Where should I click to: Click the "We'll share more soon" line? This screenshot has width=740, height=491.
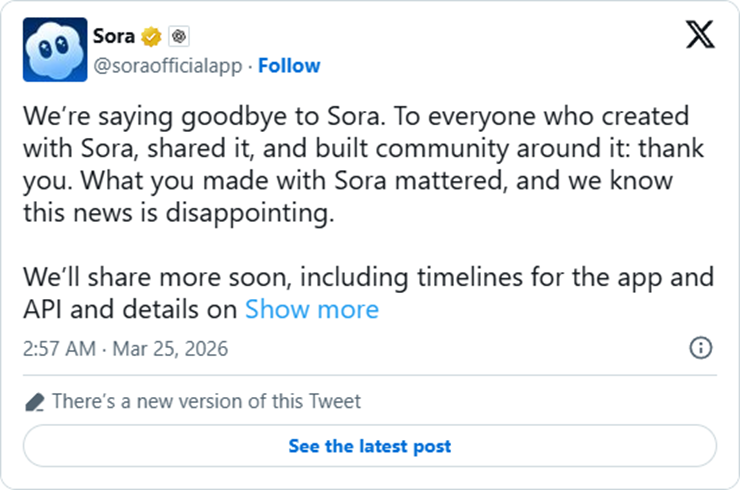(x=160, y=276)
